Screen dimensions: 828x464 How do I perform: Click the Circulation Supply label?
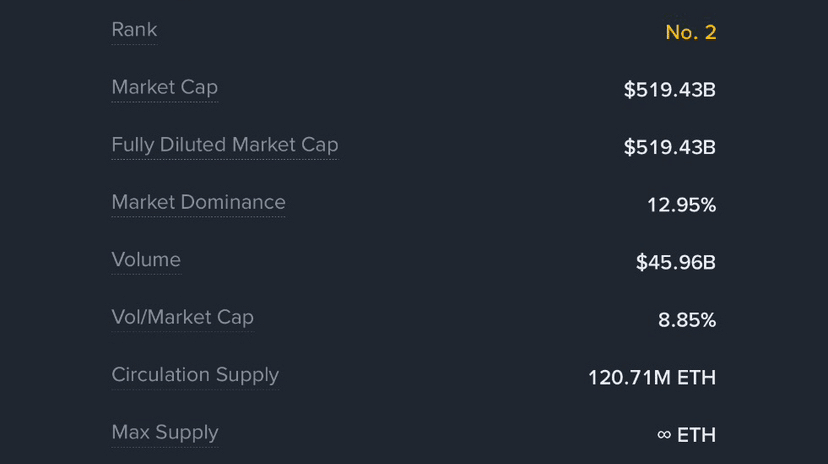tap(195, 375)
